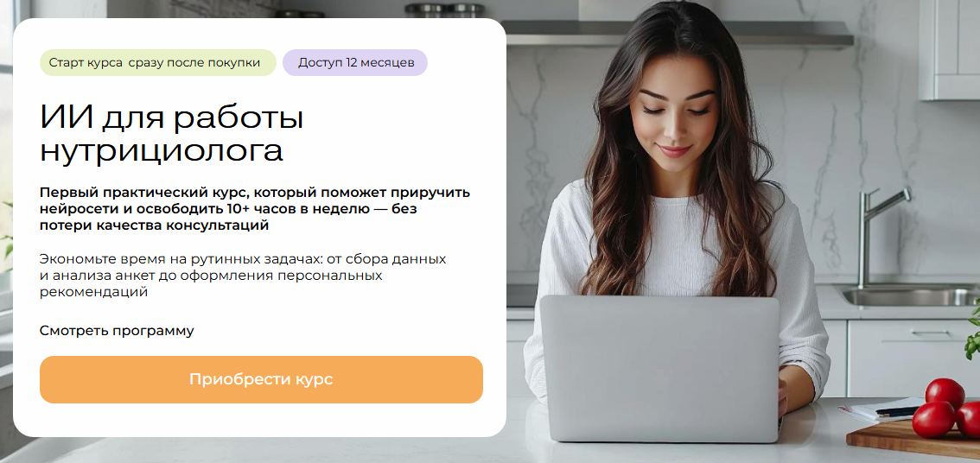
Task: Click the wooden cutting board
Action: 913,439
